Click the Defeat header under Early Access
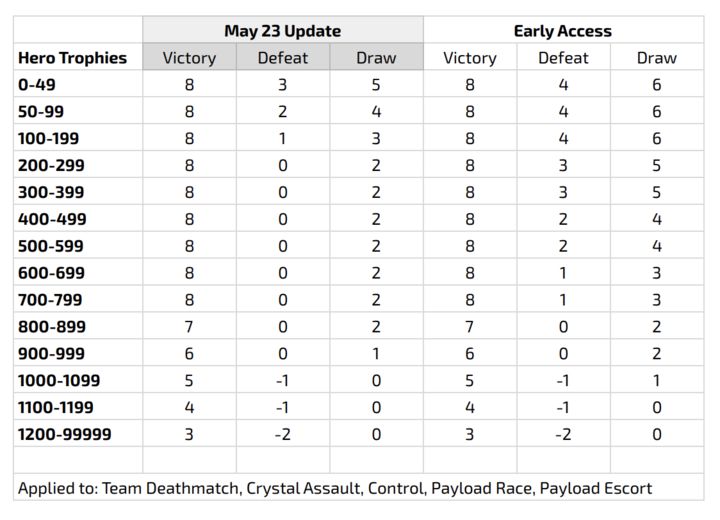 click(x=563, y=57)
